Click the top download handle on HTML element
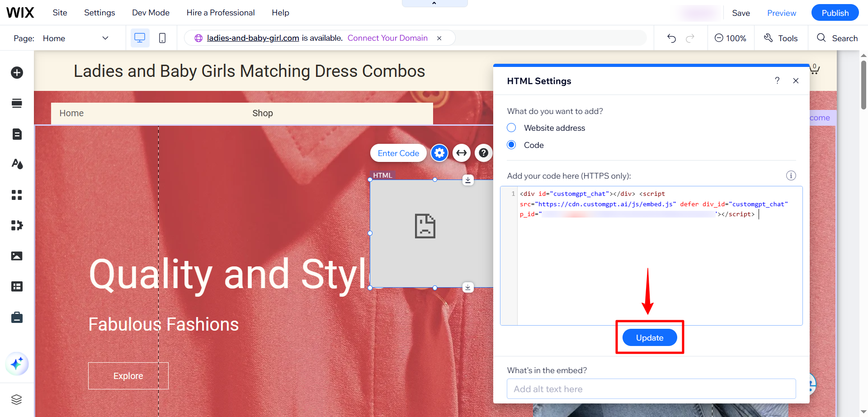Image resolution: width=868 pixels, height=417 pixels. coord(468,180)
